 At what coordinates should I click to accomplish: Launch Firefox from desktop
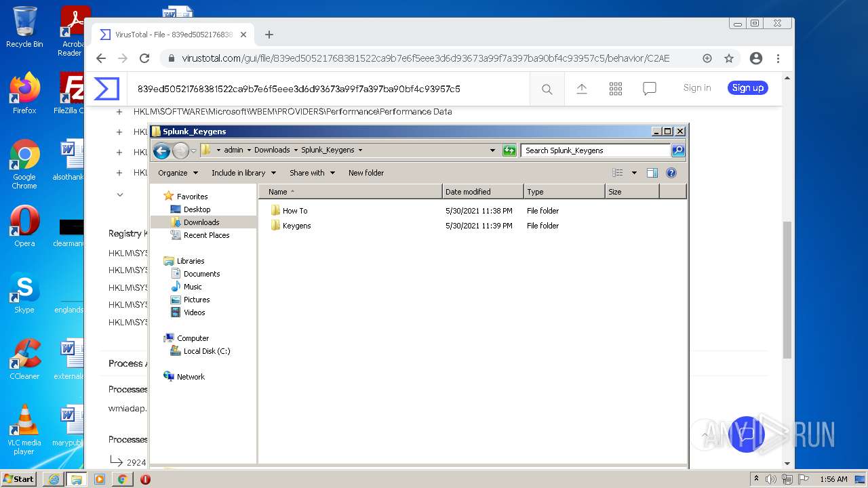[x=24, y=93]
